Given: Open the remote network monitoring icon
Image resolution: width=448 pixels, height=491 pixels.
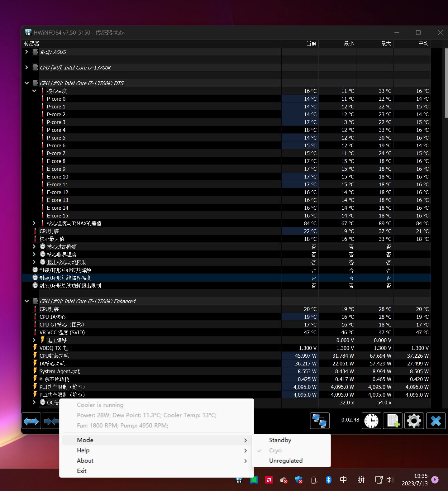Looking at the screenshot, I should (x=319, y=421).
